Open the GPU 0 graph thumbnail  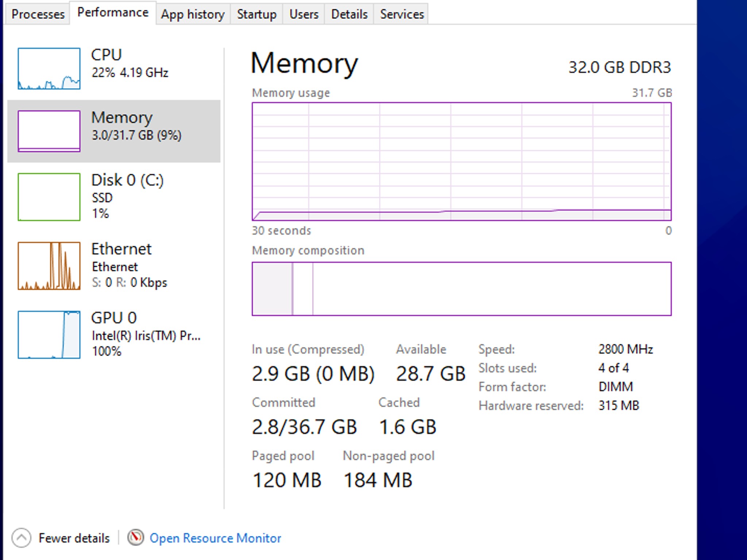[49, 335]
